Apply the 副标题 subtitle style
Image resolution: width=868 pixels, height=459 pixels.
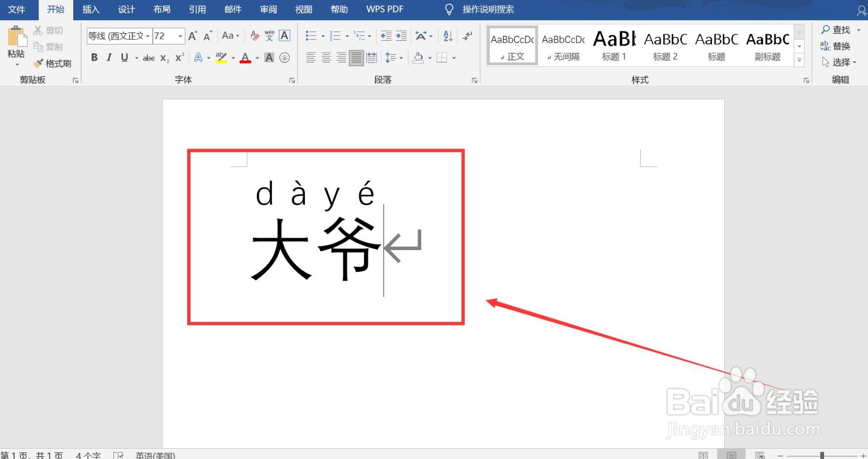tap(768, 46)
